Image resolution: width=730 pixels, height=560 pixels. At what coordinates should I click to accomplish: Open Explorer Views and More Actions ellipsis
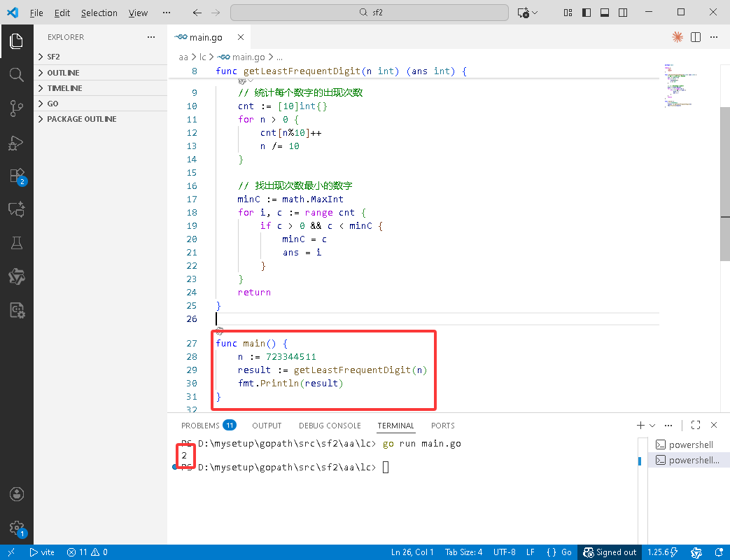click(151, 37)
